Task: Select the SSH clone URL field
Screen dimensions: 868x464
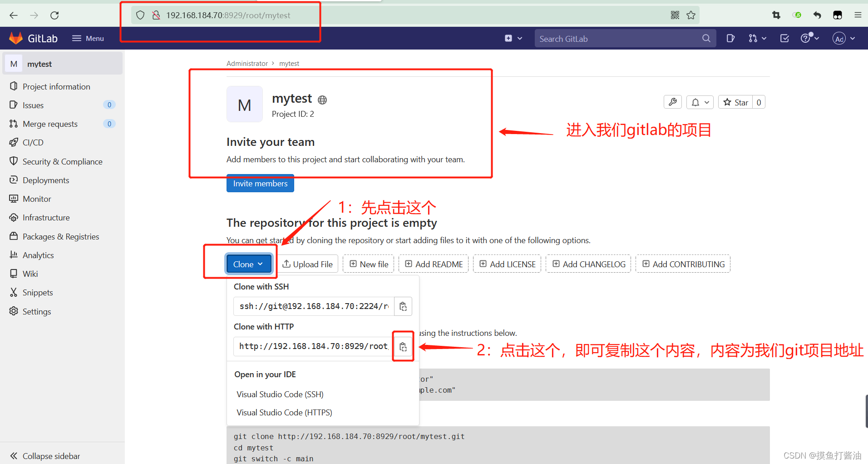Action: coord(314,306)
